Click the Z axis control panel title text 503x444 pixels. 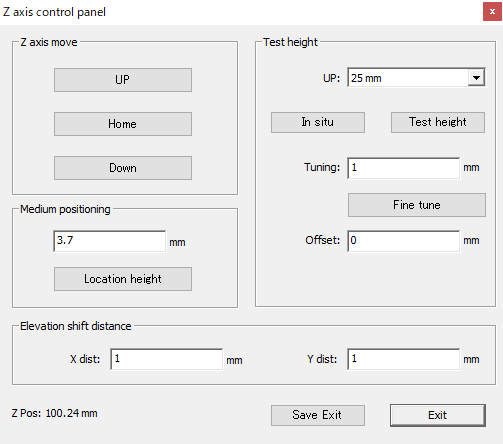click(x=54, y=12)
